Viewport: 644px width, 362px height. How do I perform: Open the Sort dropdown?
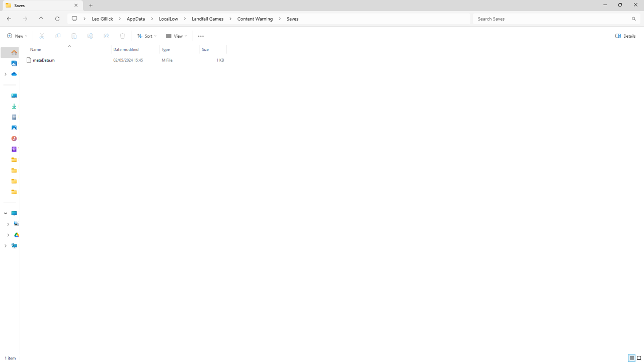point(146,36)
